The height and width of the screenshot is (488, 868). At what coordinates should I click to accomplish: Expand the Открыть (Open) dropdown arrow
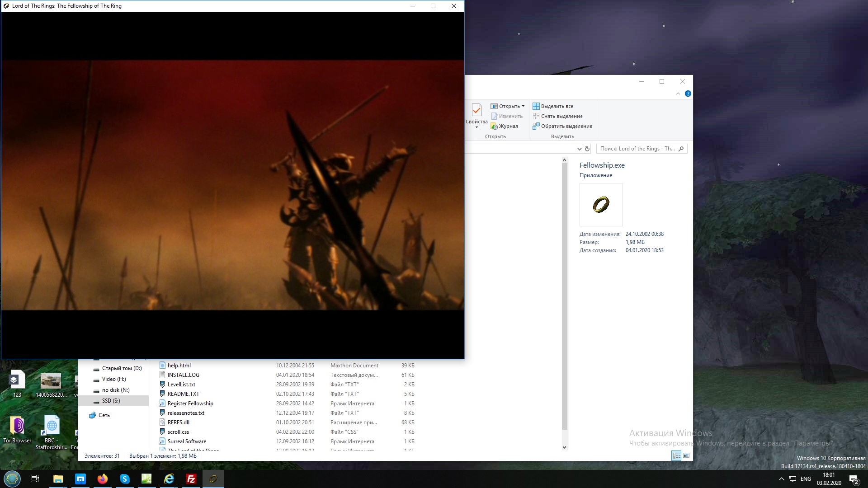click(523, 106)
